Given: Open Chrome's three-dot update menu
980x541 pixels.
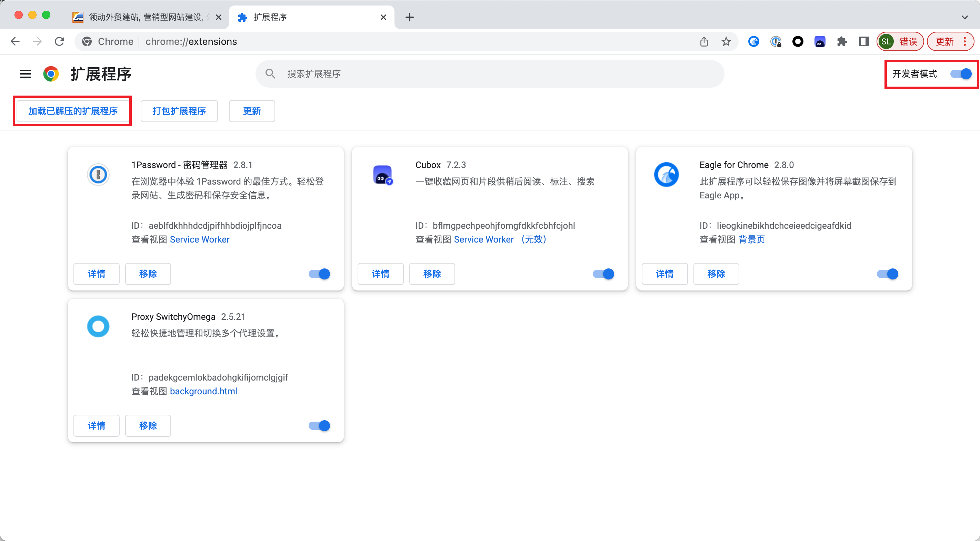Looking at the screenshot, I should pos(964,41).
